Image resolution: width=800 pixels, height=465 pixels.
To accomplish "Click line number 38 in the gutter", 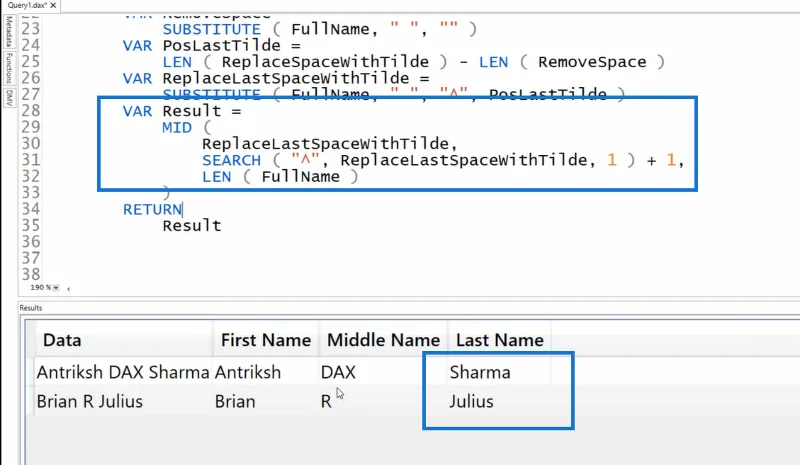I will (x=31, y=274).
